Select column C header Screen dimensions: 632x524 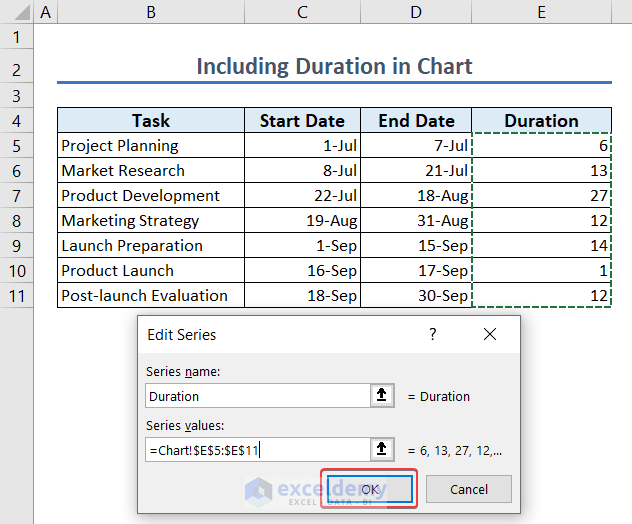click(302, 12)
